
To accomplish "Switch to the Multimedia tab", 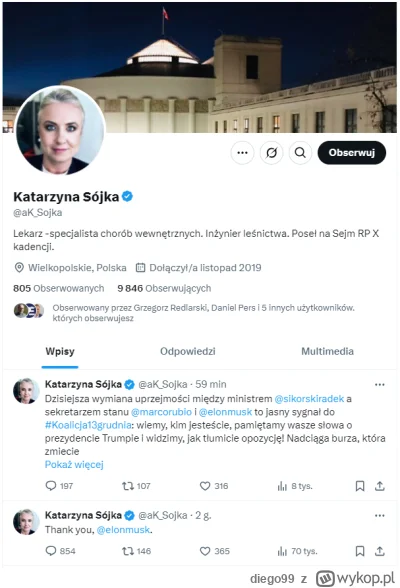I will click(327, 351).
